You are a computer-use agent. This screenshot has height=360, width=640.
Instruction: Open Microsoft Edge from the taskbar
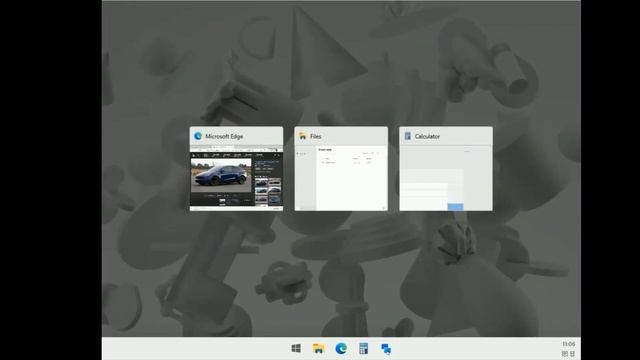[x=341, y=348]
